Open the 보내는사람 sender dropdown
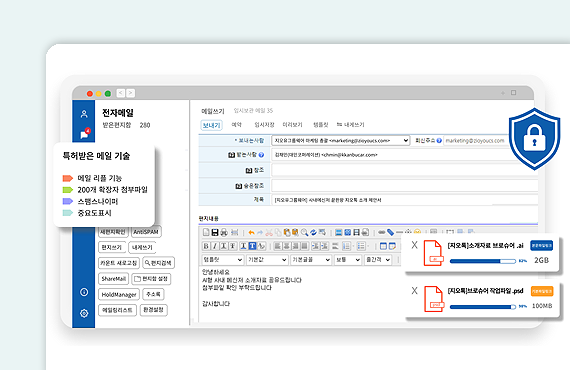The height and width of the screenshot is (370, 570). [x=341, y=140]
